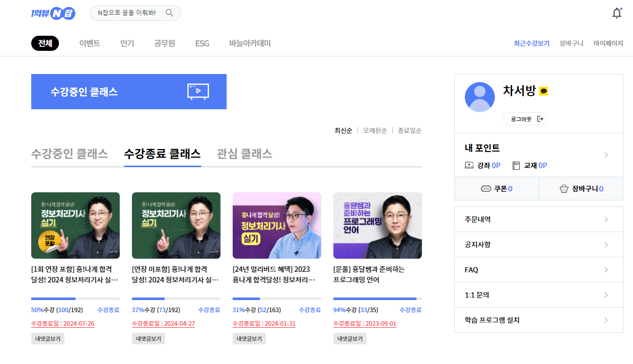The width and height of the screenshot is (633, 364).
Task: Sort classes by 최신순
Action: tap(343, 130)
